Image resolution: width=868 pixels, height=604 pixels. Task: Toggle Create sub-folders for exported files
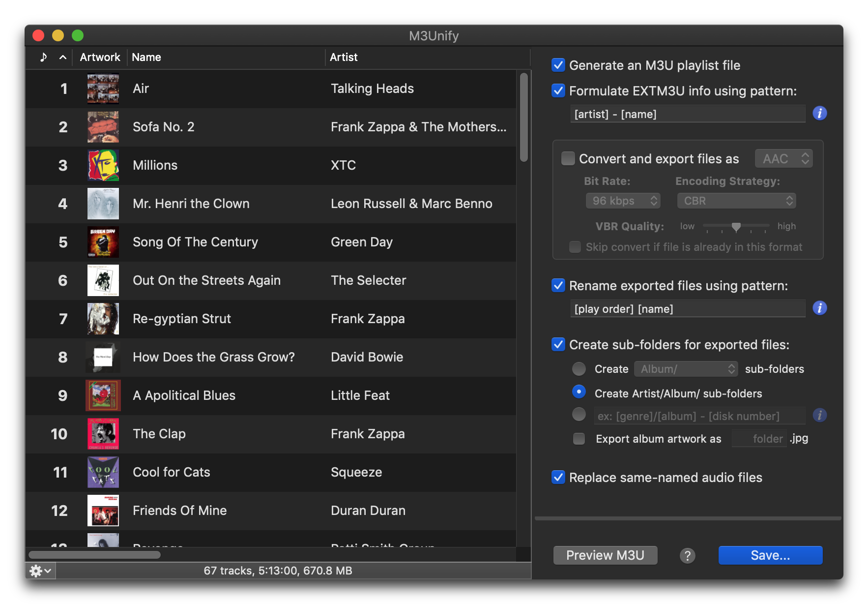(558, 344)
